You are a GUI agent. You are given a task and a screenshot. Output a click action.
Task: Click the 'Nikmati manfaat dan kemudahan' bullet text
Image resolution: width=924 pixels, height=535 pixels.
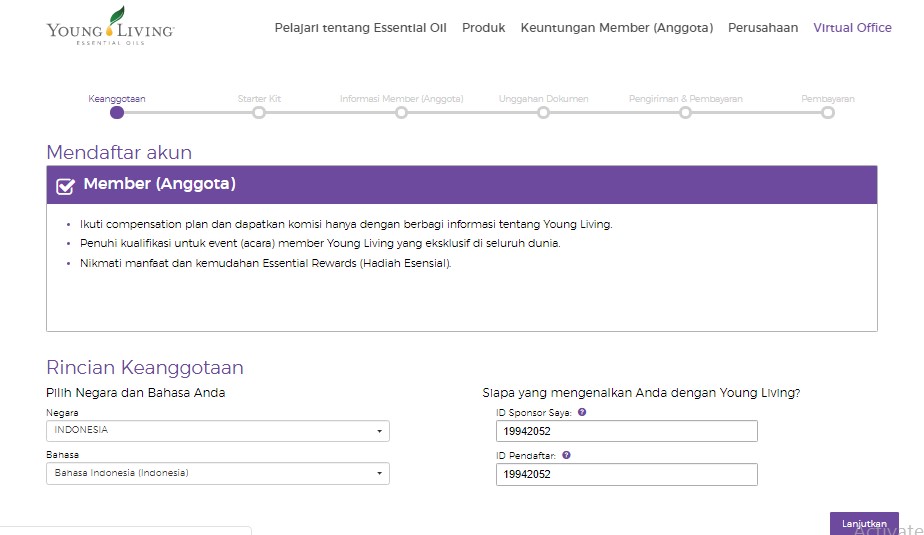point(266,263)
